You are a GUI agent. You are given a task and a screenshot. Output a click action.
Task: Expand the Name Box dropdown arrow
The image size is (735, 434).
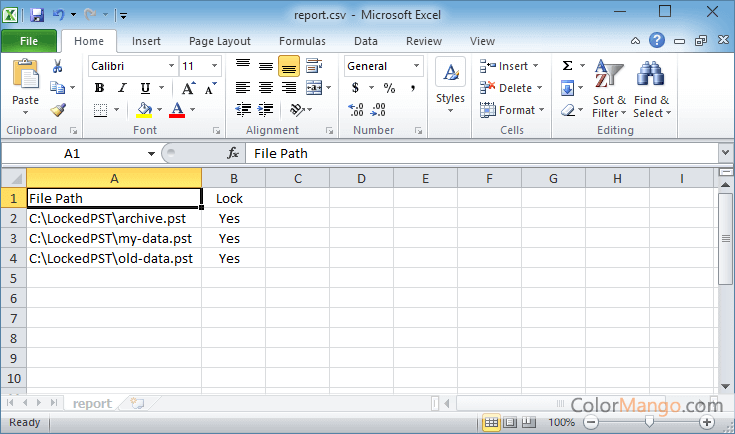[151, 153]
